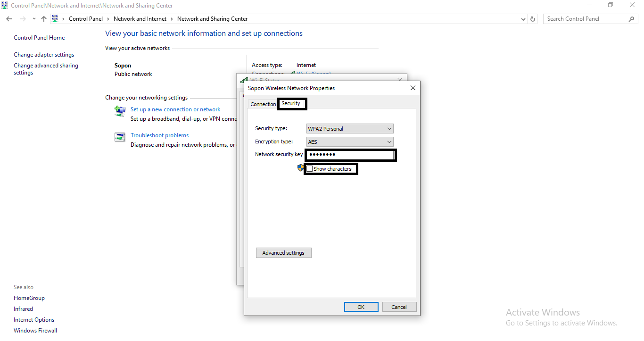Click the Control Panel icon in address bar
The height and width of the screenshot is (341, 644).
55,19
